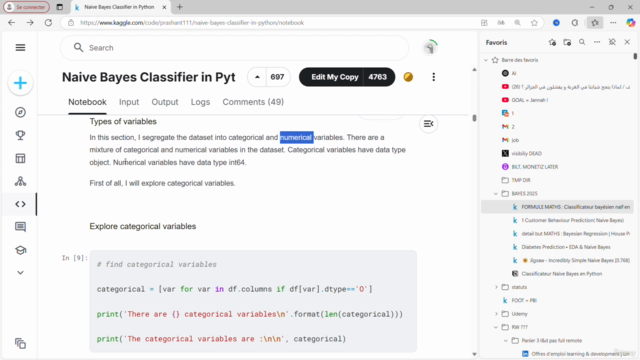
Task: Open FORMULE MATHS Classificateur bayésien favorite
Action: tap(557, 207)
